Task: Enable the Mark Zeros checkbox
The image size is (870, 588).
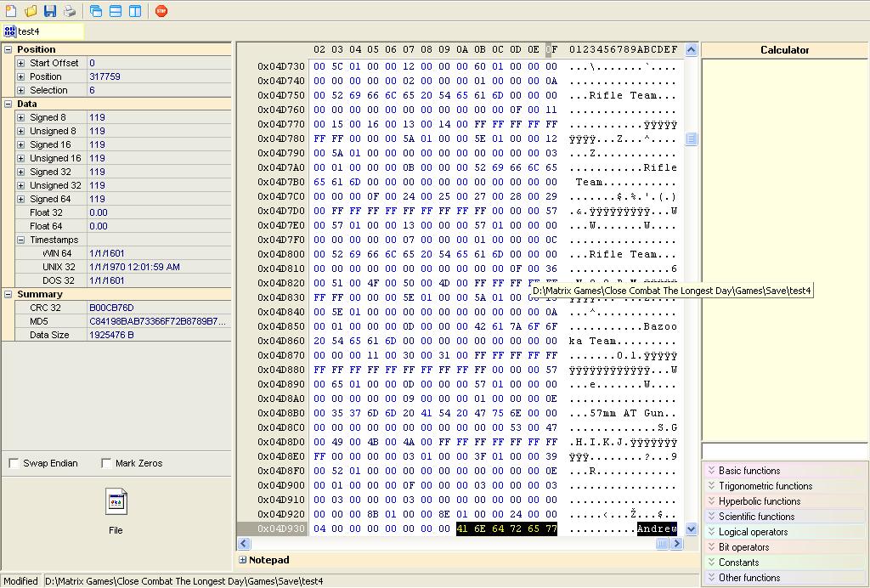Action: click(x=106, y=463)
